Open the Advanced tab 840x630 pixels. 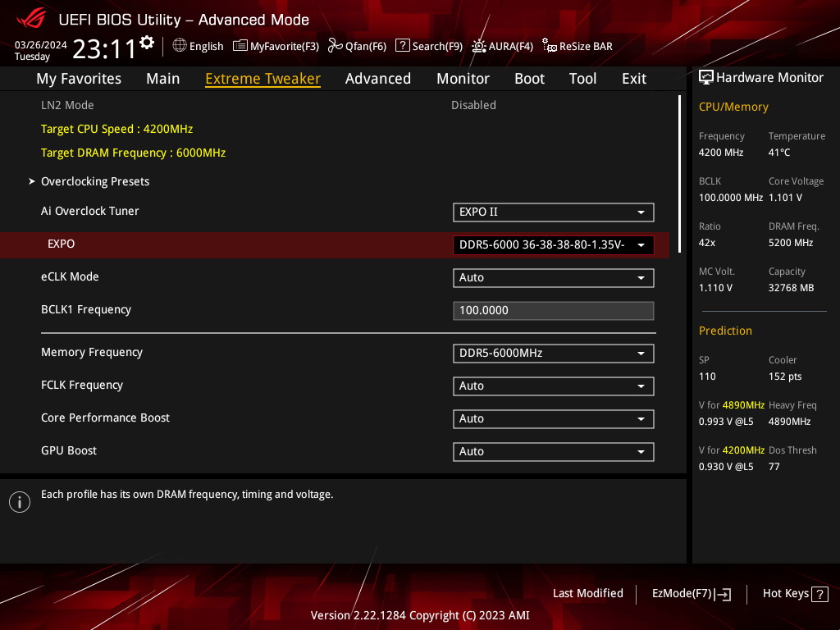(377, 79)
